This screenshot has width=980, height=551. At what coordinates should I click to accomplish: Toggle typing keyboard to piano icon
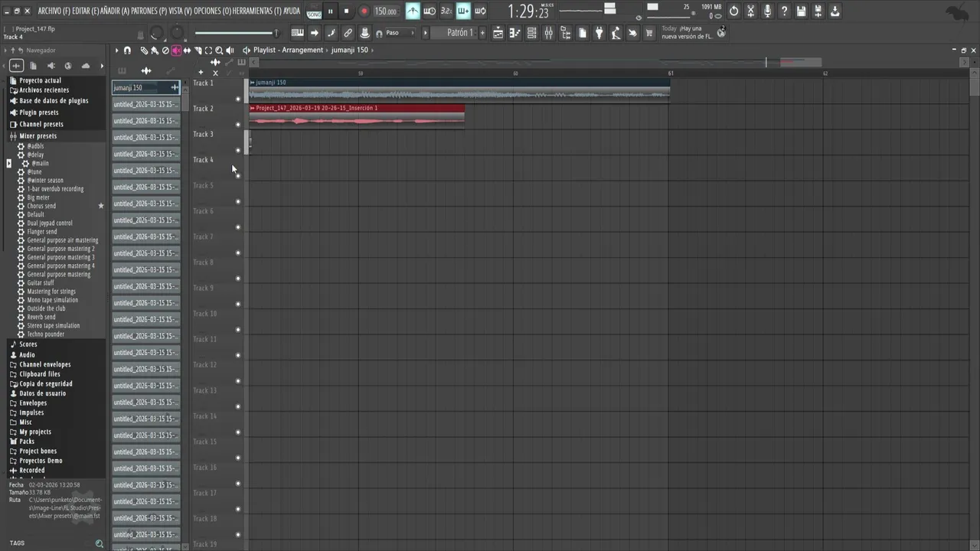pos(297,33)
